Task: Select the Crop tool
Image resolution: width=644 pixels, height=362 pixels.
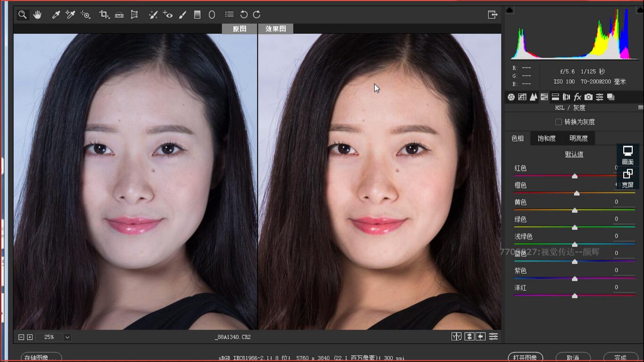Action: point(104,15)
